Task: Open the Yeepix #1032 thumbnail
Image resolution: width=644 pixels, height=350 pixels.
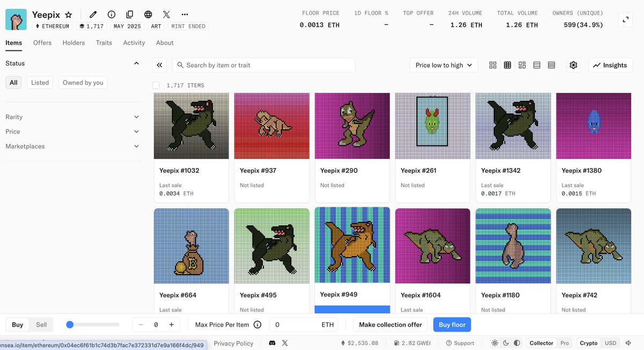Action: click(191, 126)
